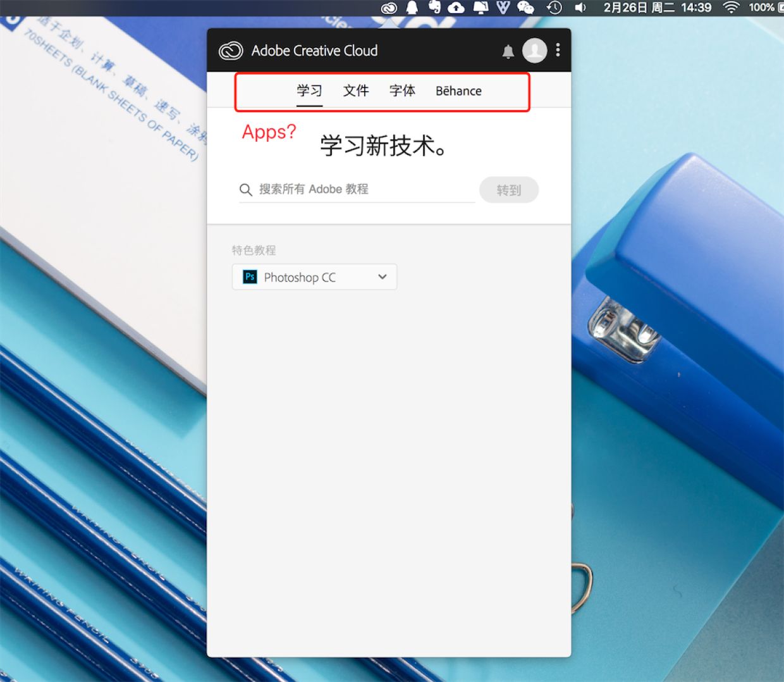This screenshot has width=784, height=682.
Task: Click the date and time 14:39
Action: (x=658, y=8)
